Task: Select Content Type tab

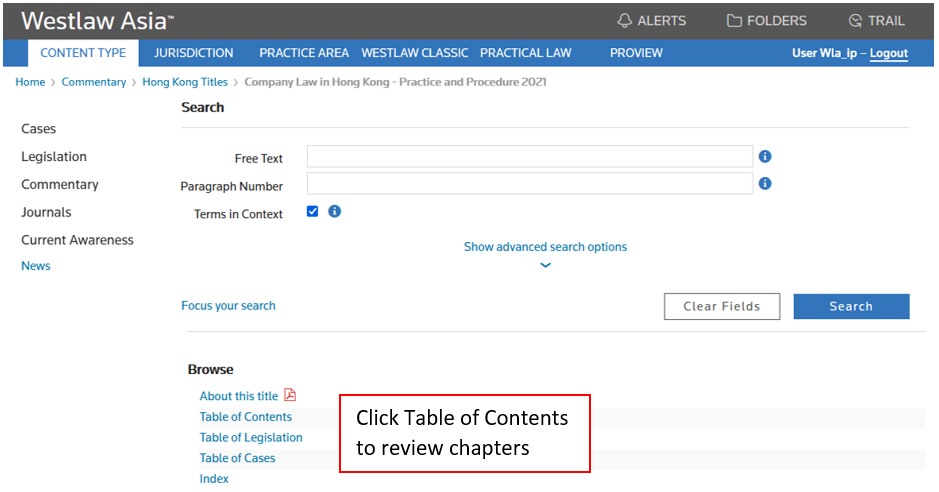Action: [x=83, y=53]
